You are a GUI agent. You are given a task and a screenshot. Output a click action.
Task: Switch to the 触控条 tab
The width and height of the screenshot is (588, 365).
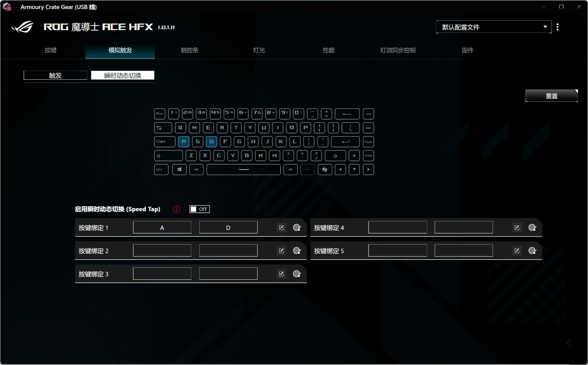(190, 50)
